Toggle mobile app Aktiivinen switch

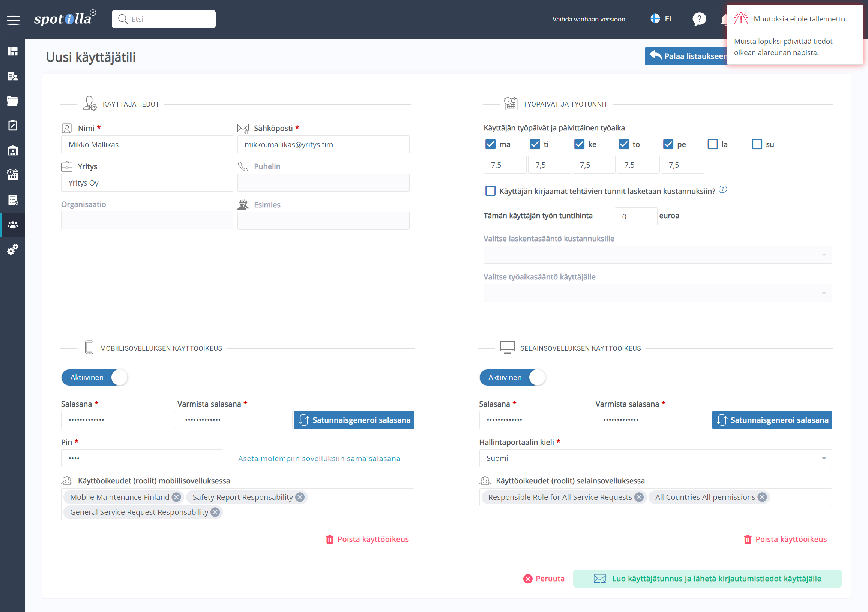tap(95, 377)
